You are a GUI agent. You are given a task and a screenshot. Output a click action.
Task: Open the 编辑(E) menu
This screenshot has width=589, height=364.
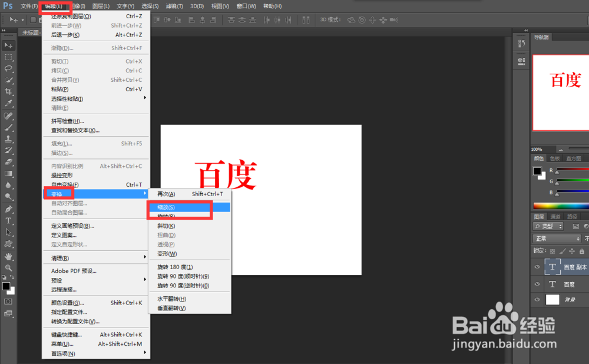pos(54,6)
